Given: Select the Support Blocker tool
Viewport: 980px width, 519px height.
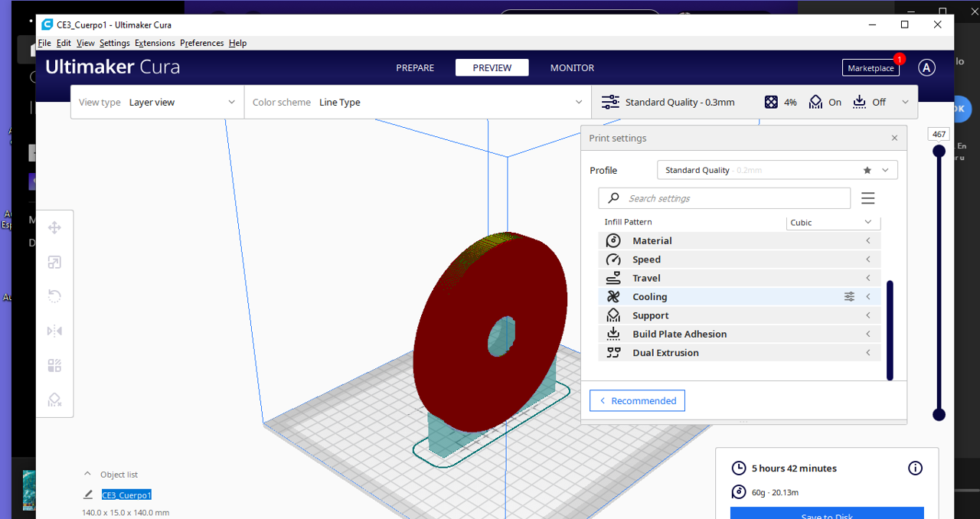Looking at the screenshot, I should click(x=54, y=400).
